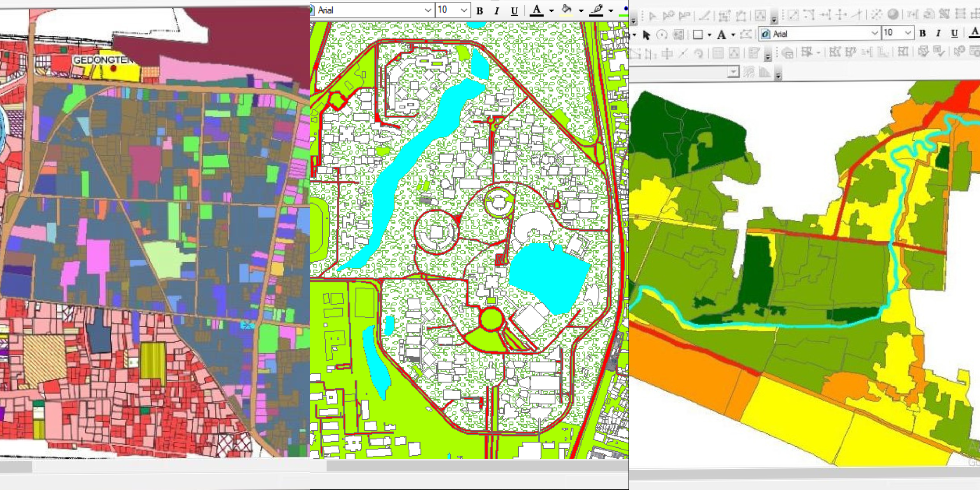Select the Rectangle drawing tool

pyautogui.click(x=698, y=34)
